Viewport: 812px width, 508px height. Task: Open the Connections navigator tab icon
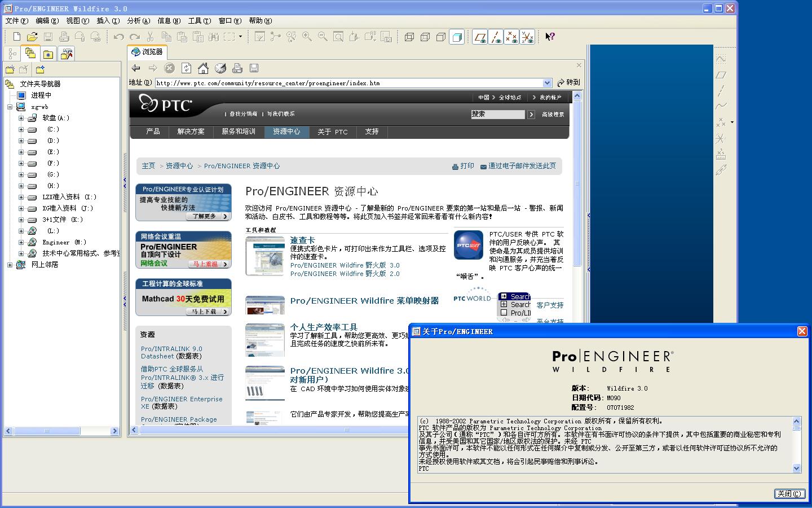67,54
